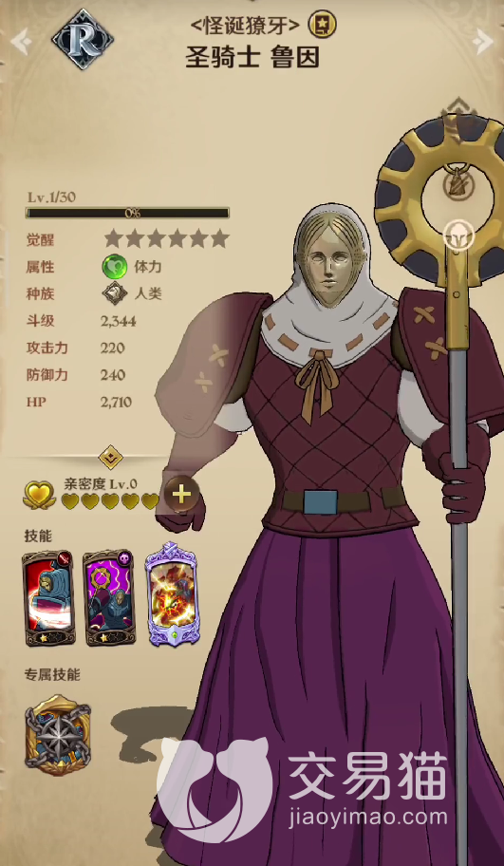Tap the 怪诞獠牙 title label
The width and height of the screenshot is (504, 866).
tap(245, 25)
